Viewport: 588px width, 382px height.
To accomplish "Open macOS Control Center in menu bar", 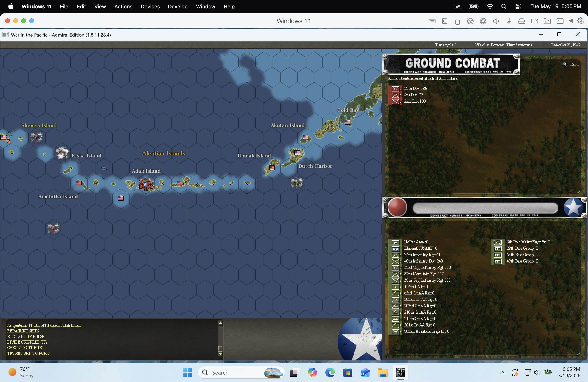I will [x=519, y=6].
